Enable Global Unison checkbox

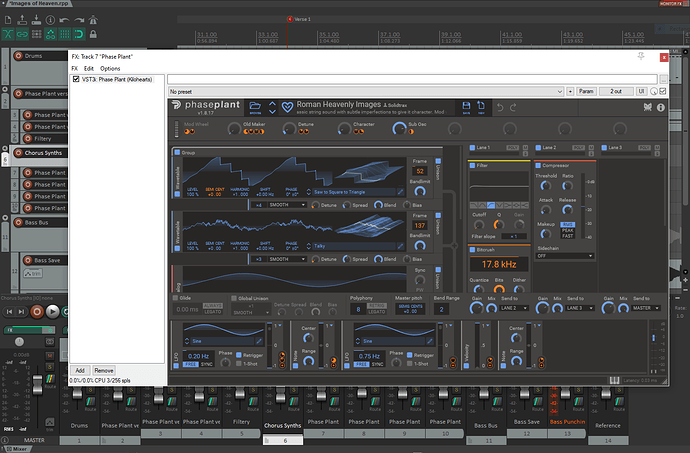pyautogui.click(x=234, y=298)
